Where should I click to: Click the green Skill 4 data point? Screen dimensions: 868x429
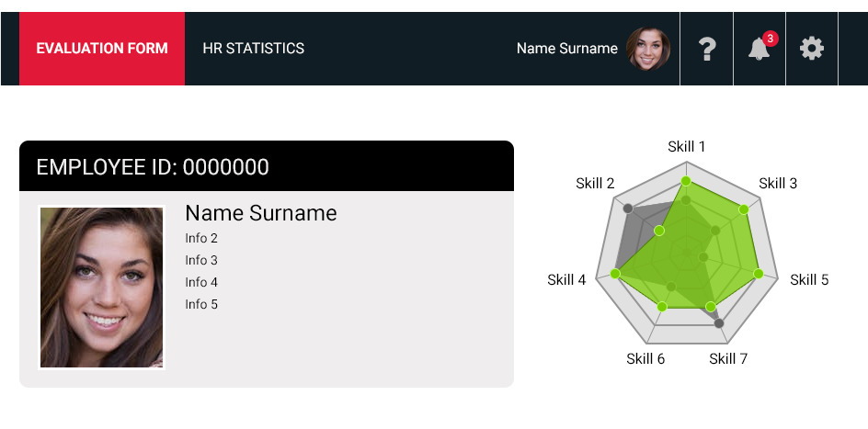(x=616, y=273)
